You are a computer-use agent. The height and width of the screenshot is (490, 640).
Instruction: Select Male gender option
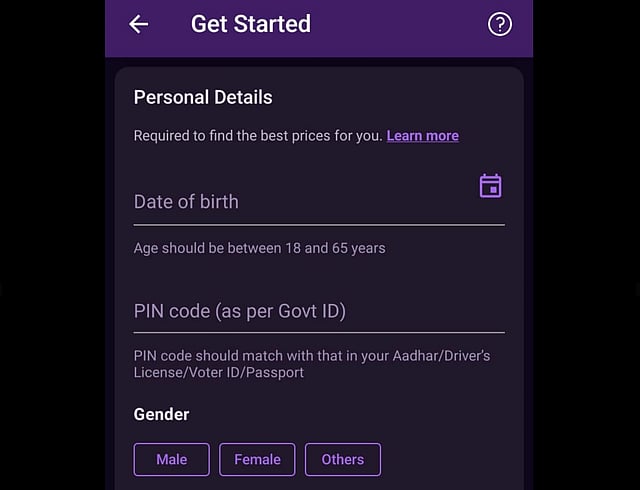[171, 460]
